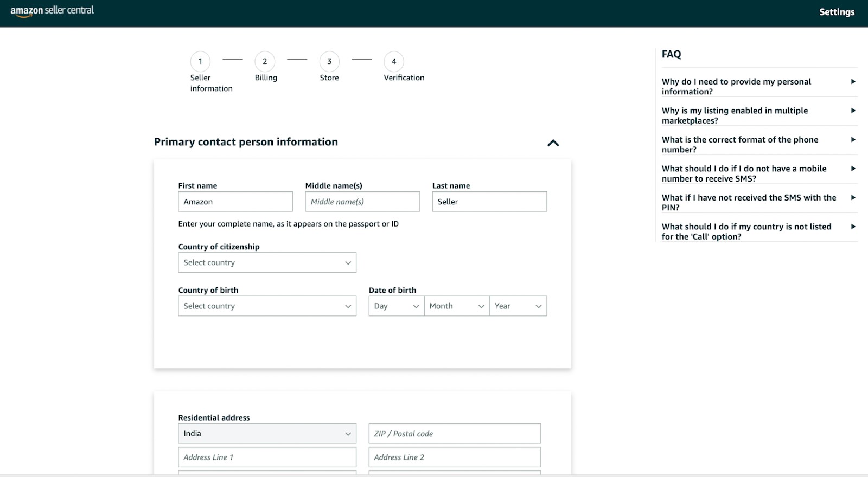Jump to step 4 Verification circle

tap(394, 61)
